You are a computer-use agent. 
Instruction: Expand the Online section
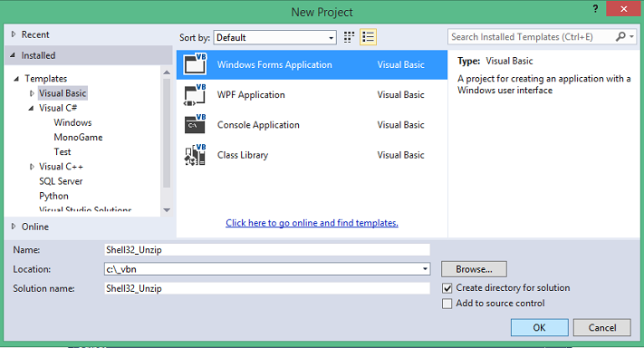[14, 227]
